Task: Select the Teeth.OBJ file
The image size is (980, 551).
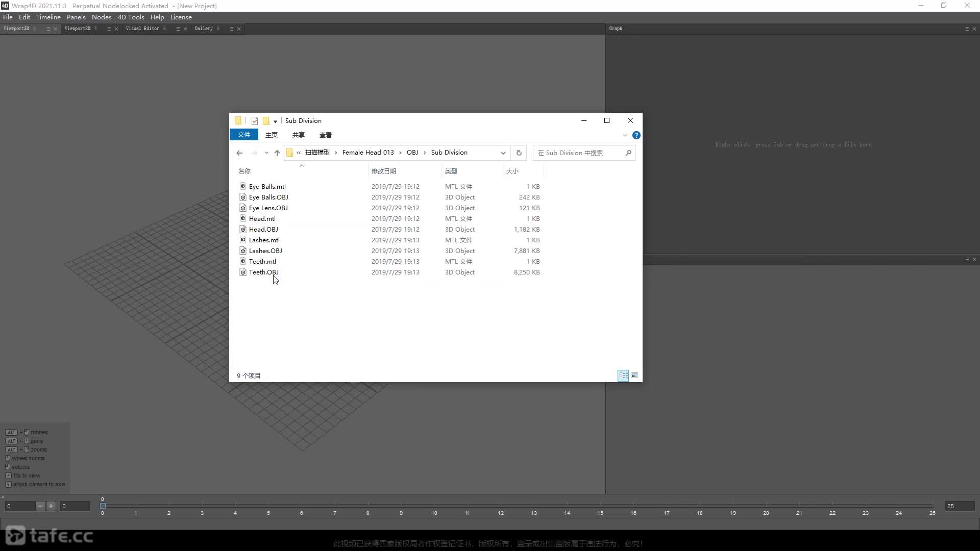Action: [263, 272]
